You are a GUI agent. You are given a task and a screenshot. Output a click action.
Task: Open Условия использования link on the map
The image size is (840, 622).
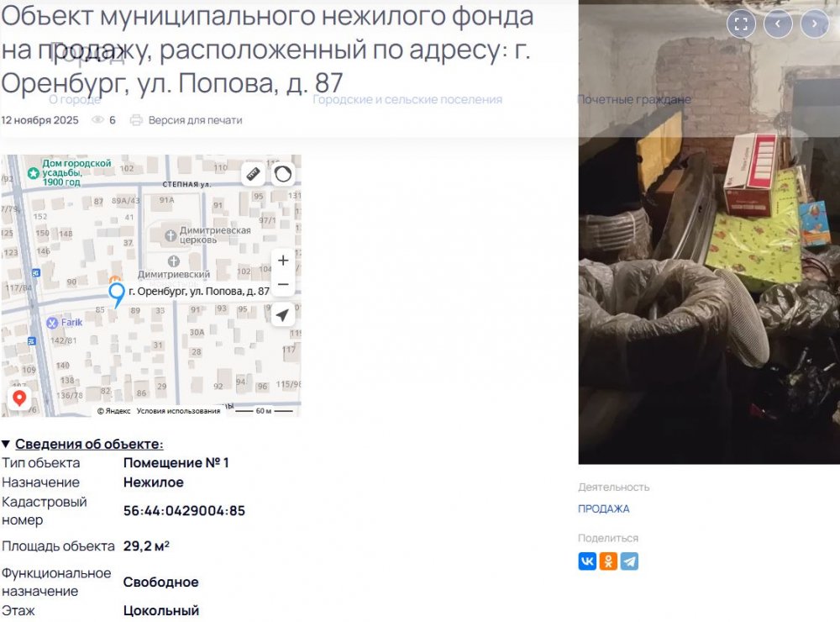tap(178, 411)
